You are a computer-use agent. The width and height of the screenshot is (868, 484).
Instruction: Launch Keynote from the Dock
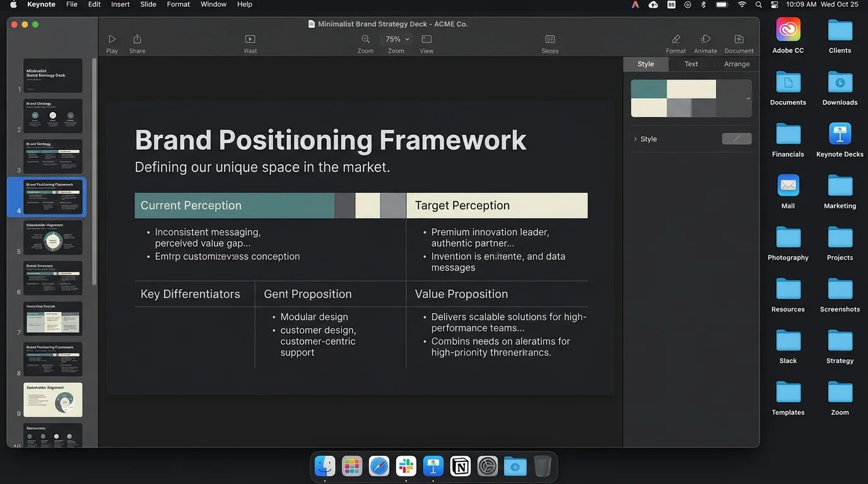click(433, 466)
